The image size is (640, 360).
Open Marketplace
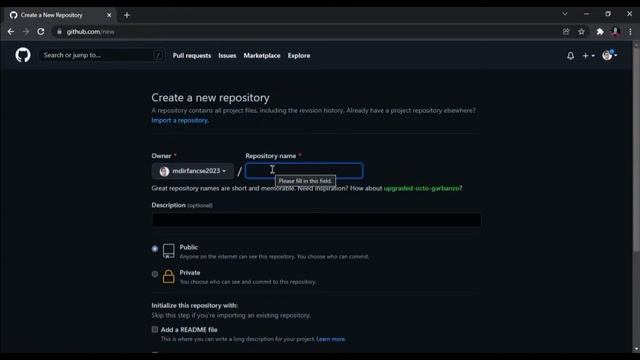click(262, 56)
